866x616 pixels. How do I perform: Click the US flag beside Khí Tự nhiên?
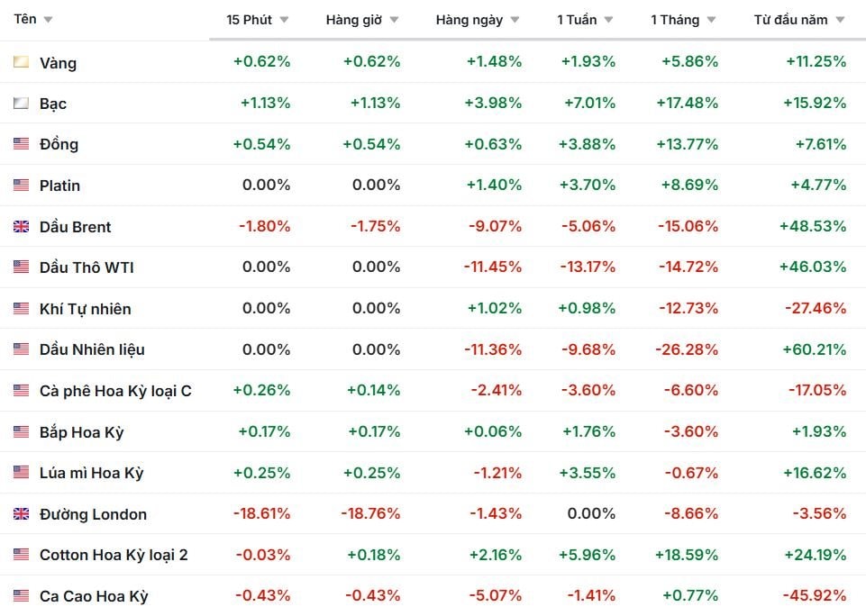(x=22, y=309)
